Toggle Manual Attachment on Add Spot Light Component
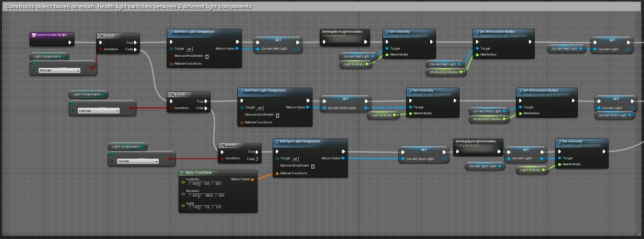Viewport: 644px width, 239px height. [x=313, y=167]
